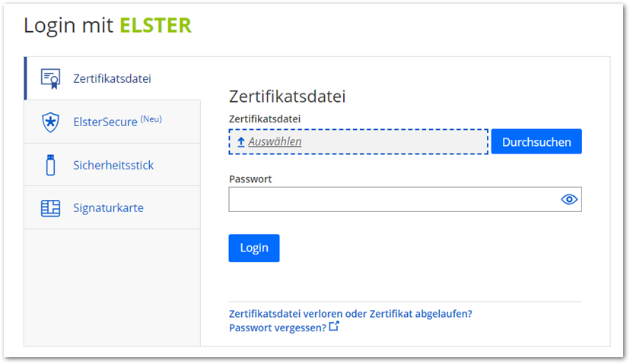Show the password using the eye icon
This screenshot has width=630, height=364.
click(x=569, y=200)
